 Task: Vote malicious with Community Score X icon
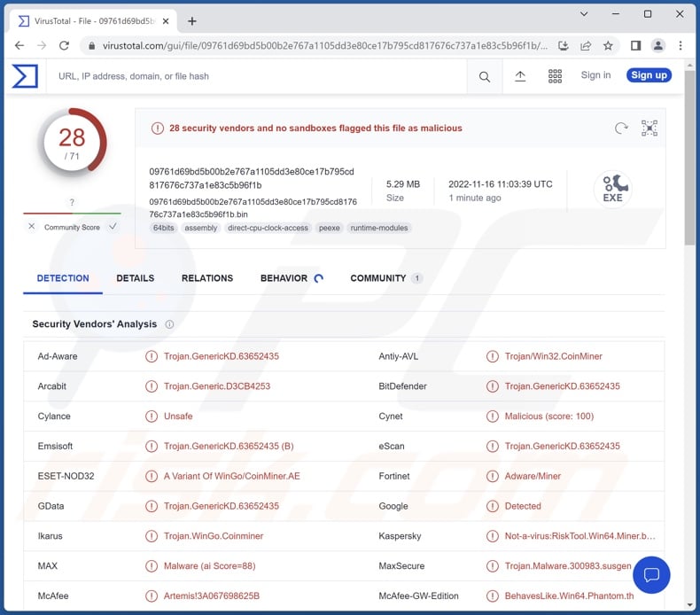31,227
